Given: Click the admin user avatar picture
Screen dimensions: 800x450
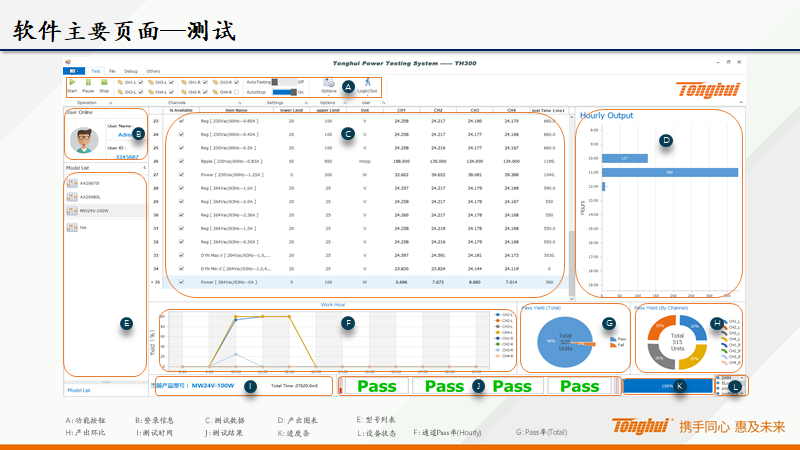Looking at the screenshot, I should [84, 140].
